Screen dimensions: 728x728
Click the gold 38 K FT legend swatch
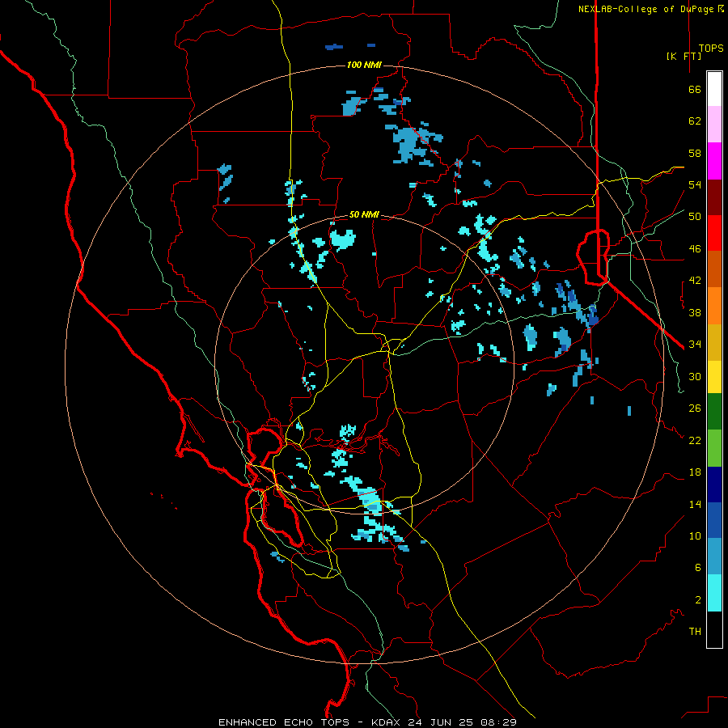[x=714, y=342]
